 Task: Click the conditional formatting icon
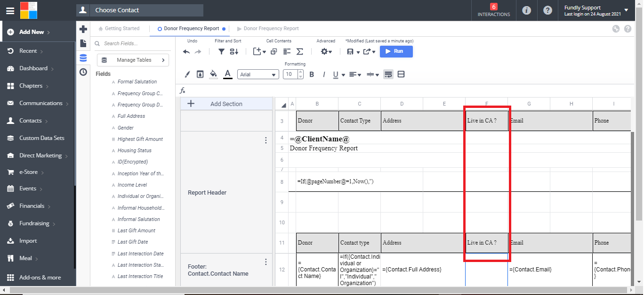tap(200, 74)
